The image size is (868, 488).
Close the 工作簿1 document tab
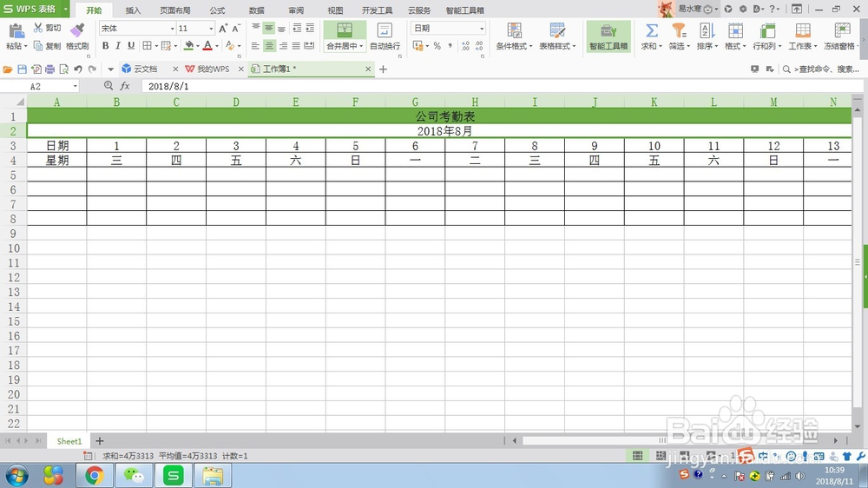click(x=368, y=69)
